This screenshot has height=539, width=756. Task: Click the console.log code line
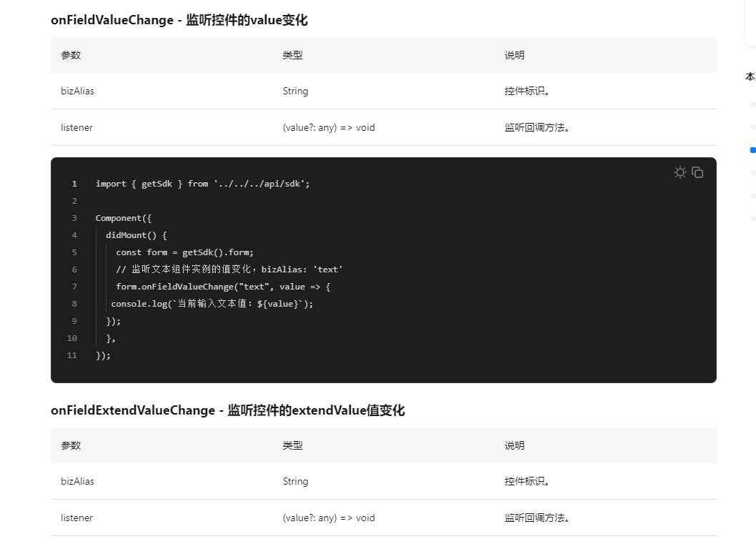(212, 304)
